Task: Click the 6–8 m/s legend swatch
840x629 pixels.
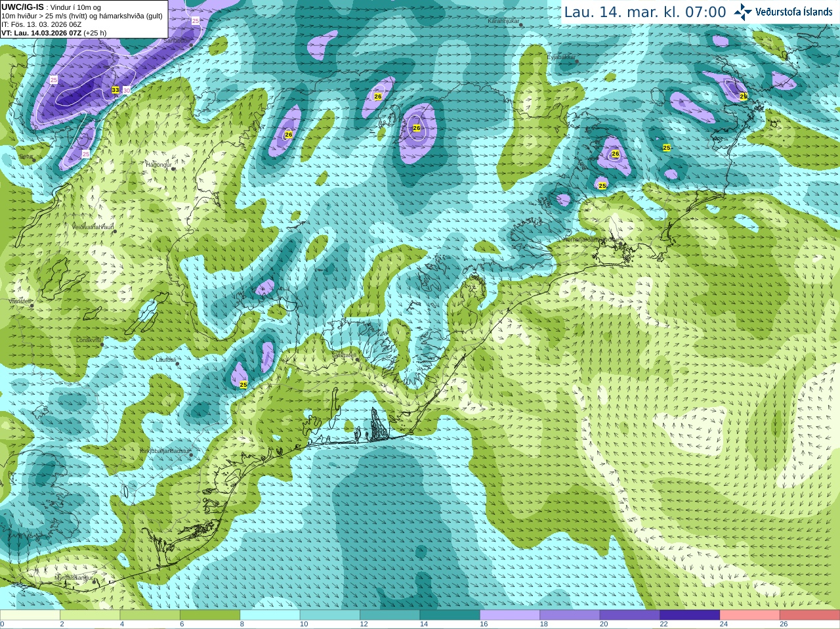Action: [x=210, y=615]
